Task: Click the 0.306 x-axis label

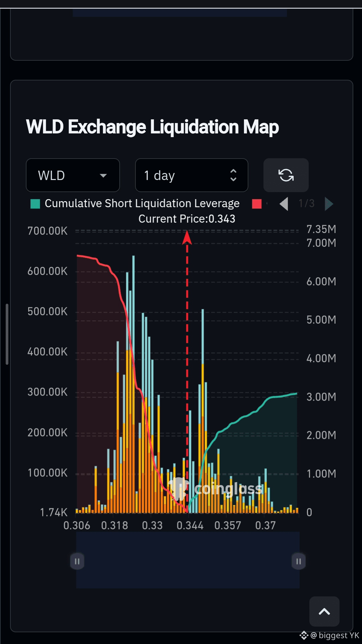Action: [x=77, y=525]
